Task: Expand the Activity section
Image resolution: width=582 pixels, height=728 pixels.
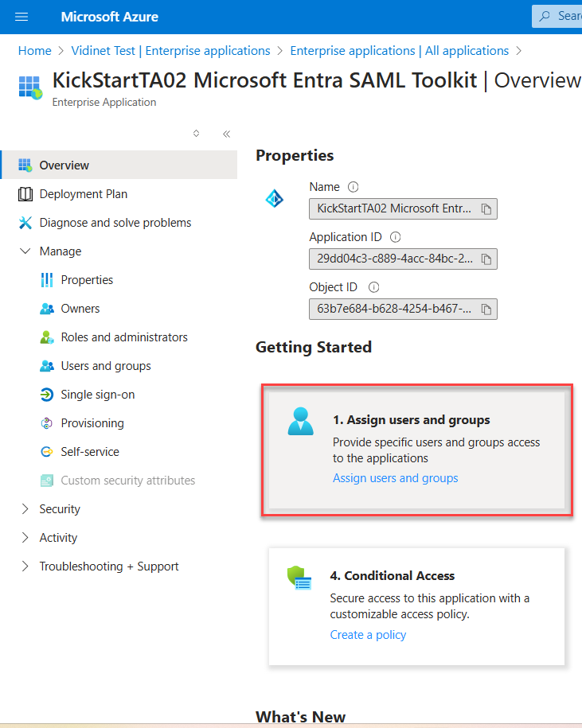Action: 25,538
